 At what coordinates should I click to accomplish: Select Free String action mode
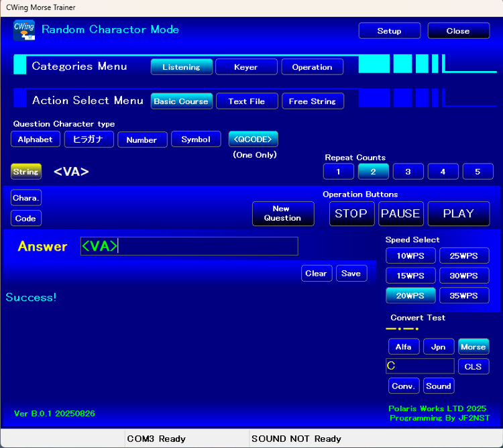coord(312,101)
